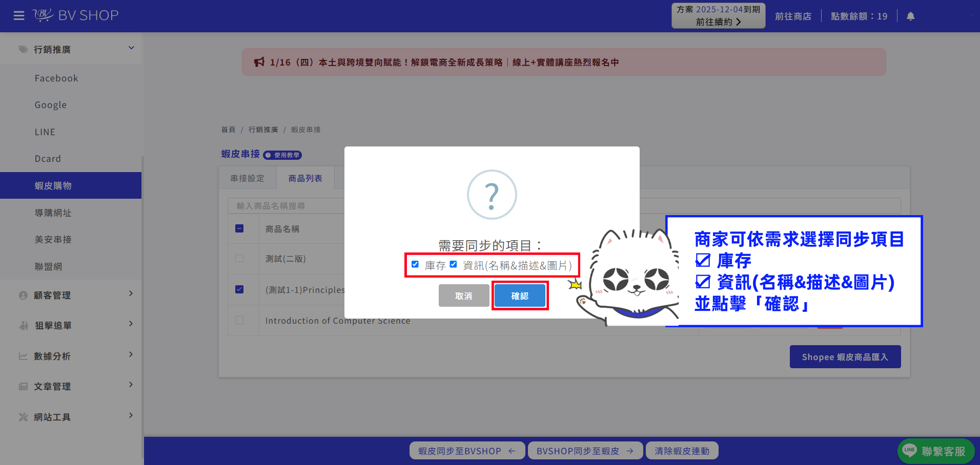Viewport: 980px width, 465px height.
Task: Click BVSHOP同步至蝦皮 button
Action: [585, 451]
